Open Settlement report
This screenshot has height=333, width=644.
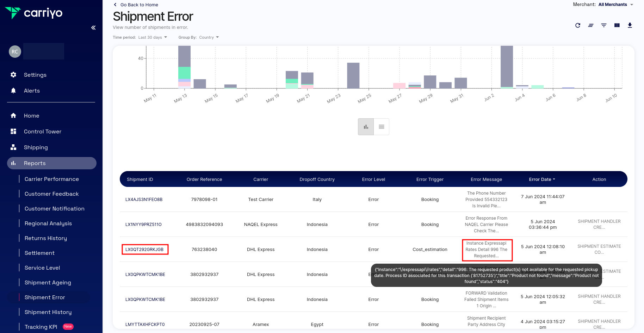click(39, 253)
